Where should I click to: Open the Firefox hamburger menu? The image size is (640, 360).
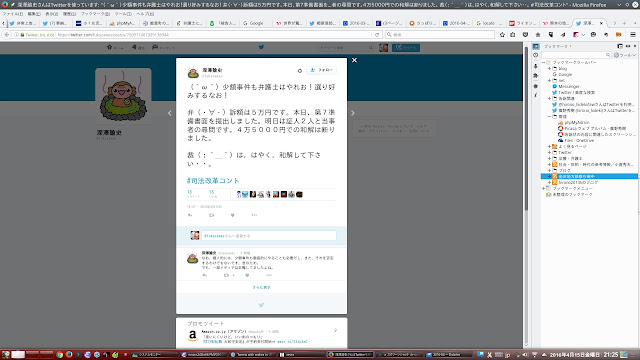tap(633, 35)
